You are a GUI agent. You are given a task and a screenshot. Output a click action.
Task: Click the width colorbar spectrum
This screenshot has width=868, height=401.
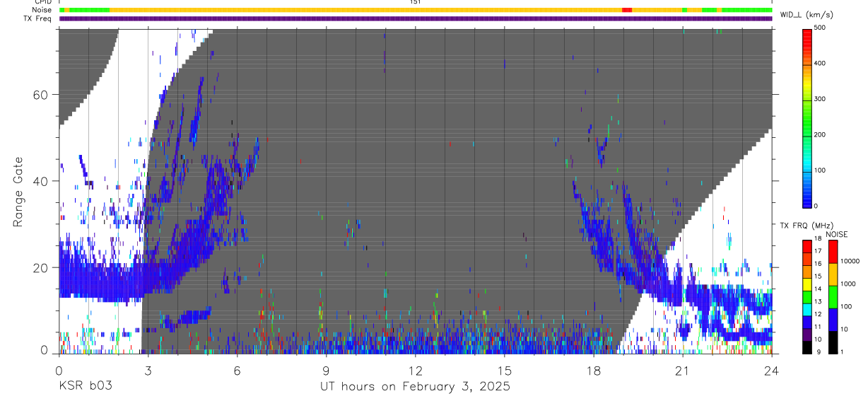[x=807, y=117]
